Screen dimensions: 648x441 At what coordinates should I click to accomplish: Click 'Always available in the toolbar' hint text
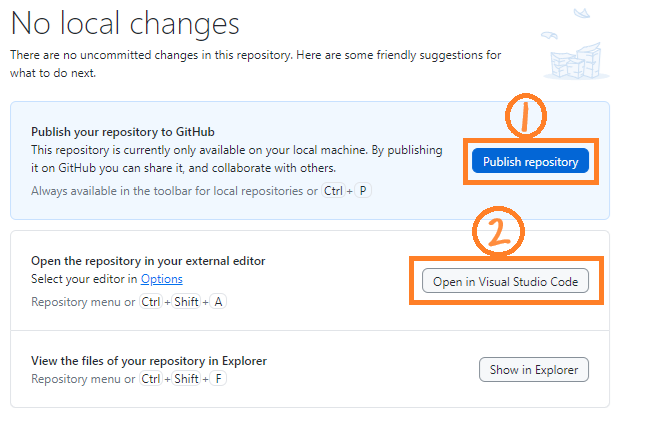[x=174, y=191]
